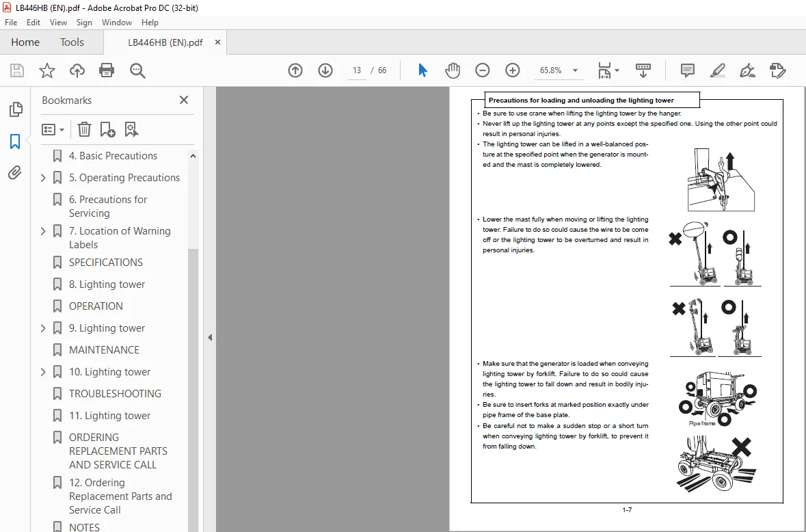Toggle the Bookmarks panel icon

tap(15, 142)
